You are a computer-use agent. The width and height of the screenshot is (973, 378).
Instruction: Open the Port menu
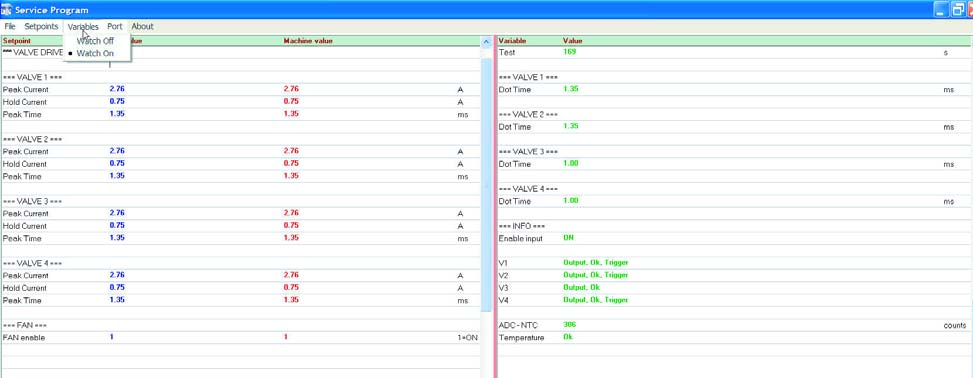(x=115, y=27)
